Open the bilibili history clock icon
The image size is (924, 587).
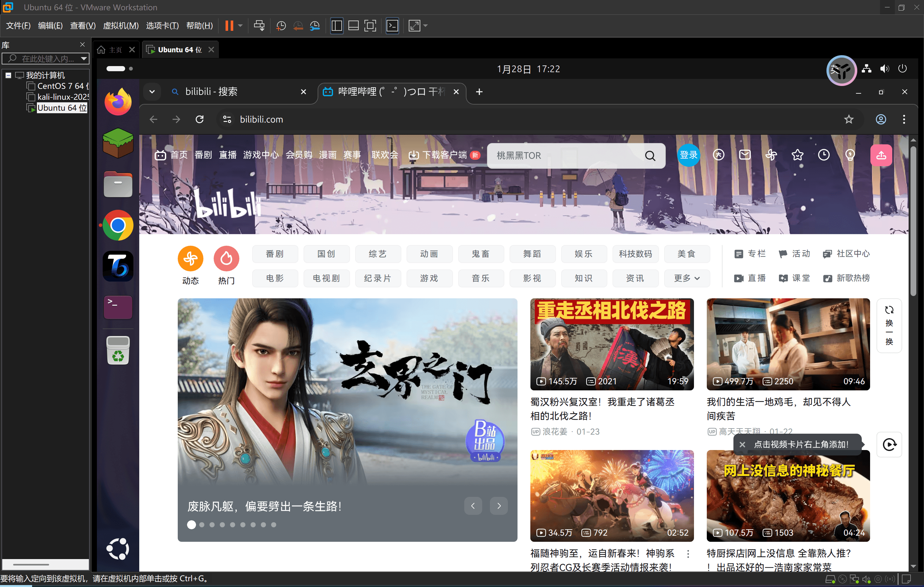coord(824,155)
